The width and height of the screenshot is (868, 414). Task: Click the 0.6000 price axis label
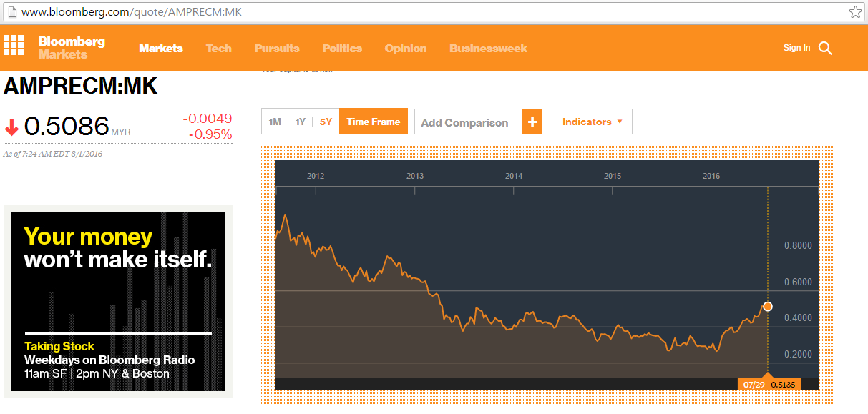tap(798, 282)
